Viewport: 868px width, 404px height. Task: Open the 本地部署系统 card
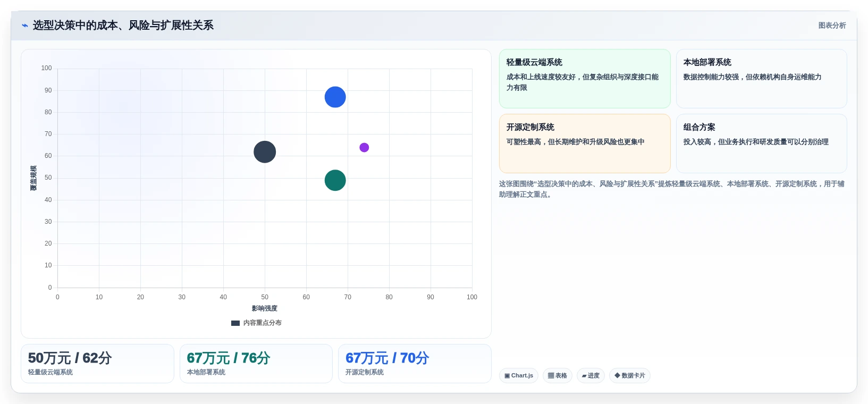click(761, 79)
